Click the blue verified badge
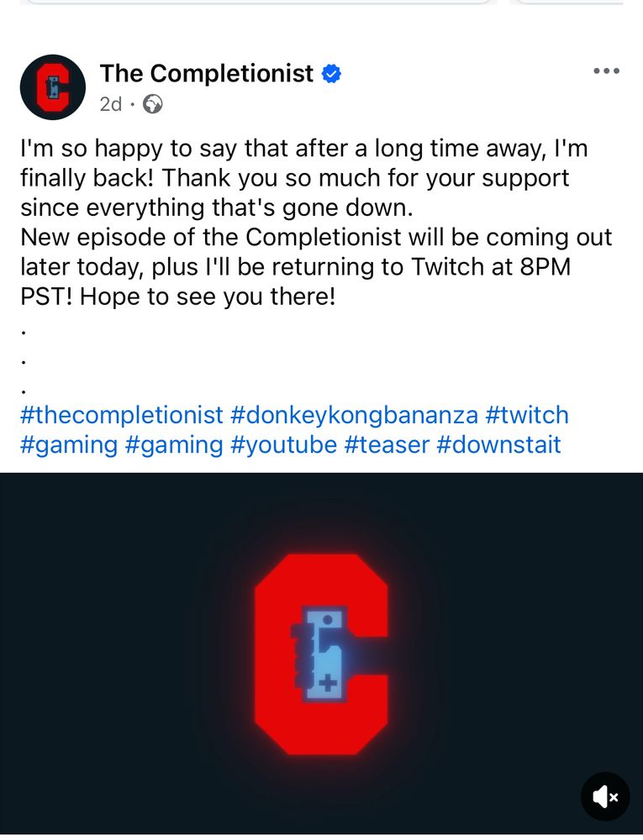Image resolution: width=643 pixels, height=840 pixels. (332, 74)
